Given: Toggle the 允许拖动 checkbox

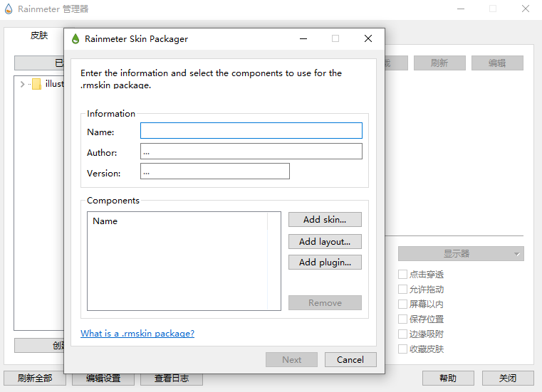Looking at the screenshot, I should (402, 289).
